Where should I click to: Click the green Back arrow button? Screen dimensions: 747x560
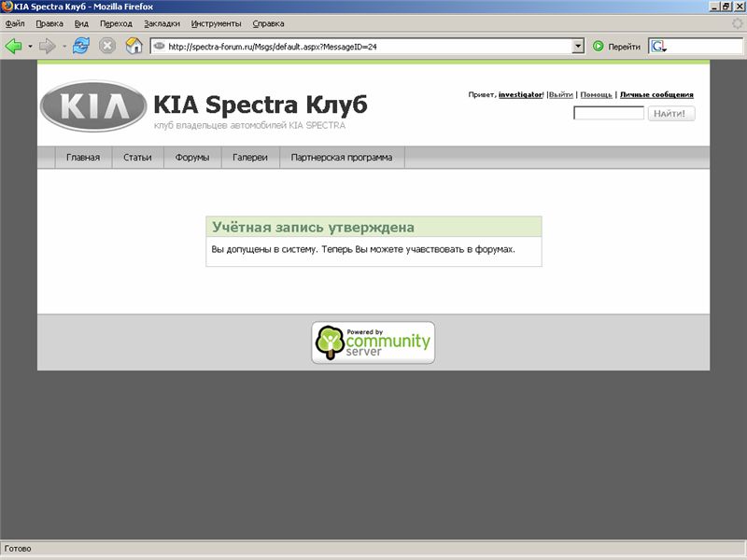14,46
